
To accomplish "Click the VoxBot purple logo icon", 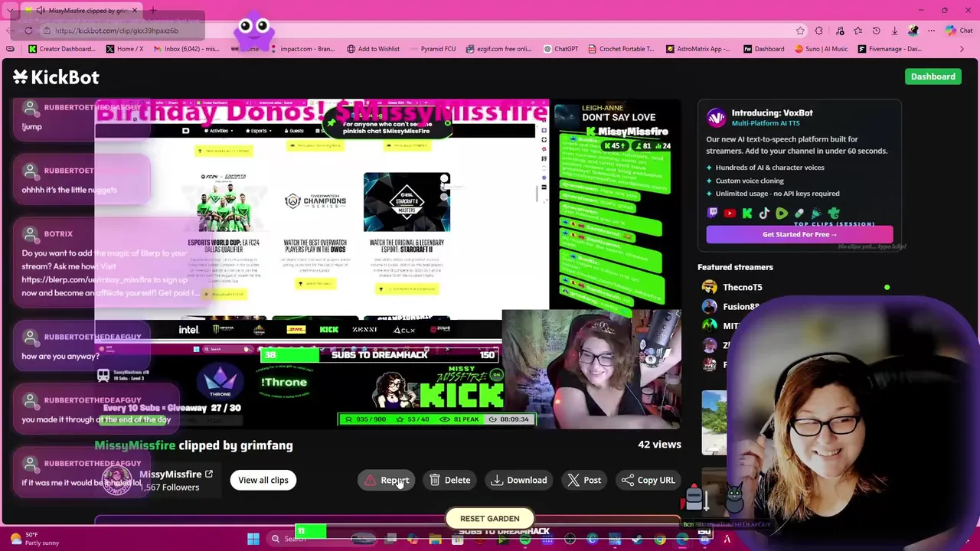I will pos(716,117).
